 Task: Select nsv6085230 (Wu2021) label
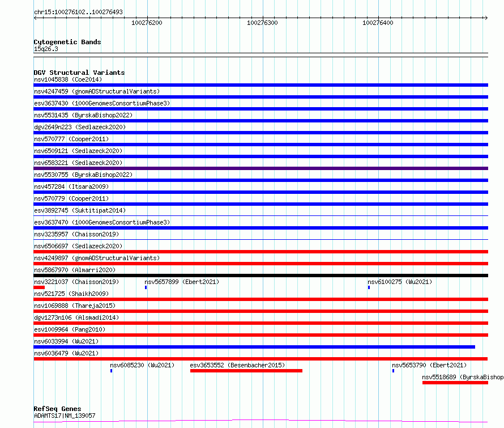pos(142,365)
